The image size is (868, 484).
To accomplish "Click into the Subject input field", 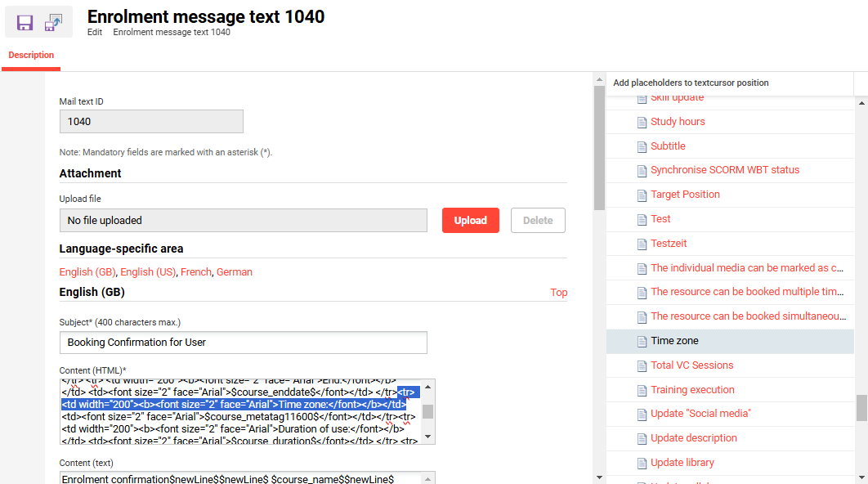I will coord(243,343).
